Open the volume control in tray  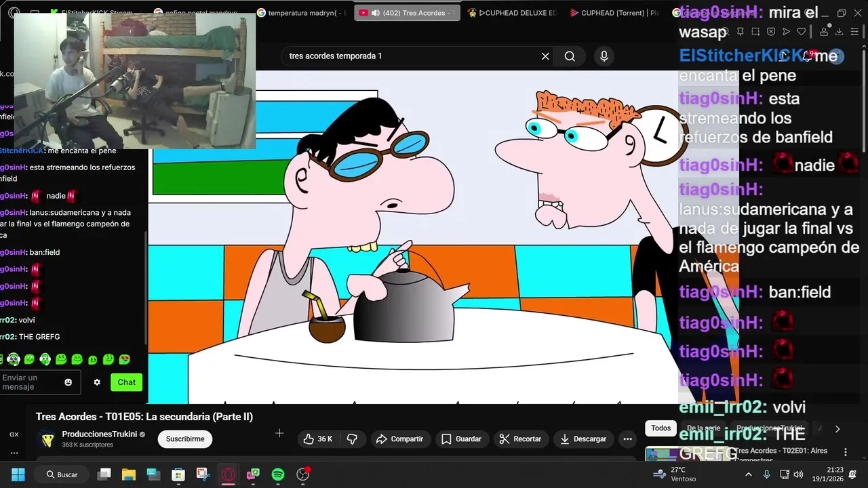point(798,474)
